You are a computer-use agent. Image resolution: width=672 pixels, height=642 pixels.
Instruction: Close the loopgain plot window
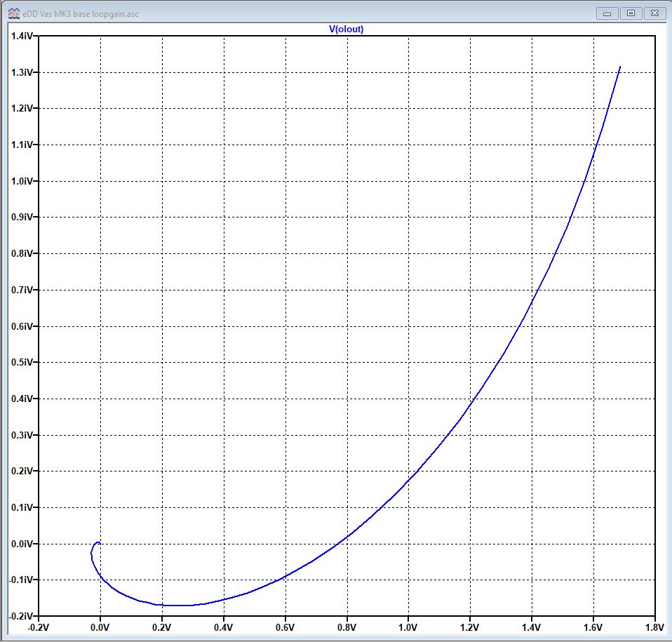(x=654, y=13)
